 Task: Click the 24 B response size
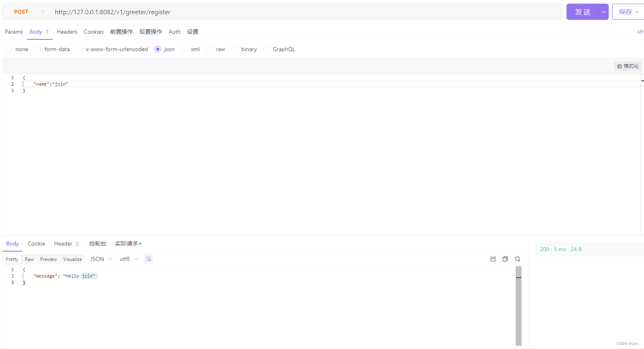tap(576, 249)
